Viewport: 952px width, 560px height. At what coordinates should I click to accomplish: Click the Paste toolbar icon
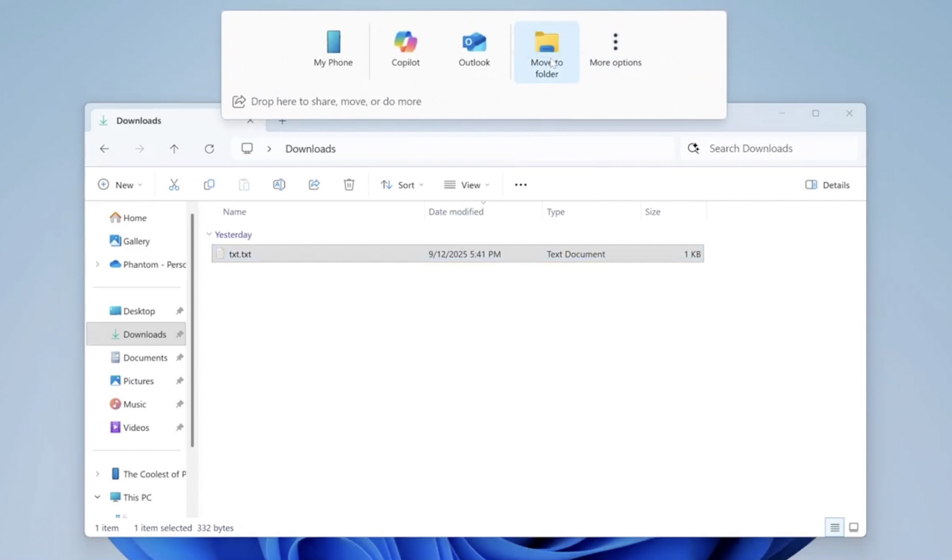tap(244, 185)
